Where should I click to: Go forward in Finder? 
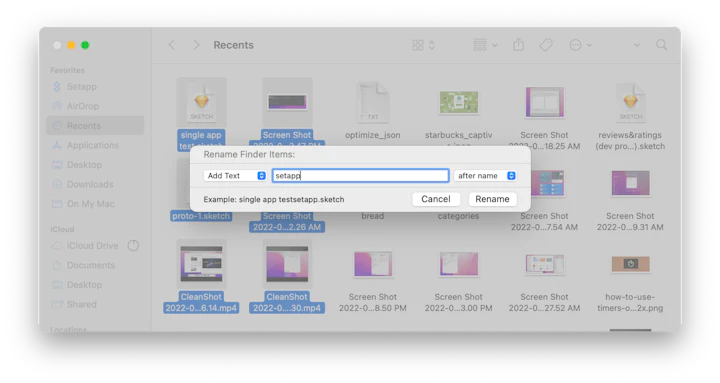tap(197, 45)
